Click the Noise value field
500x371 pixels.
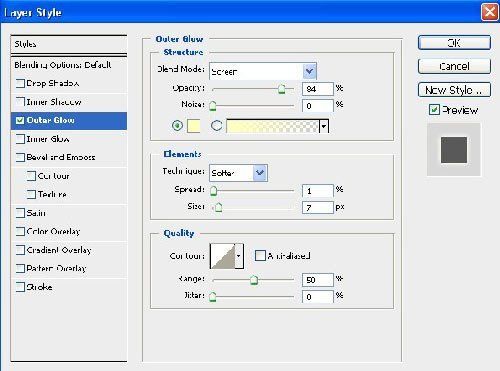coord(318,106)
